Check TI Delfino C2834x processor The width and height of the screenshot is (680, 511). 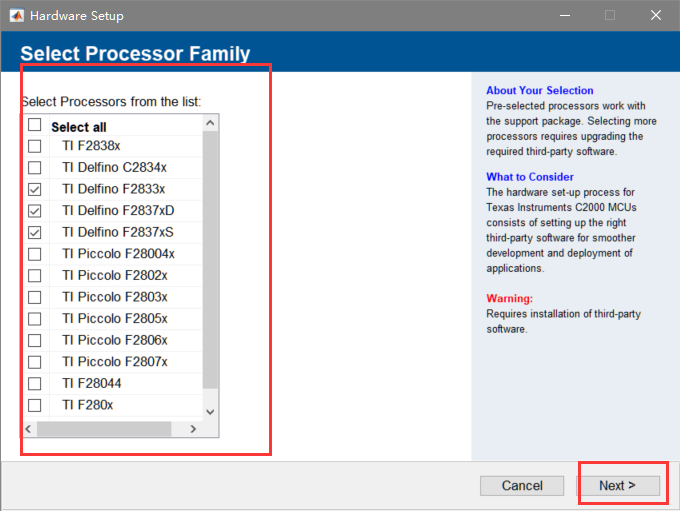pyautogui.click(x=35, y=168)
